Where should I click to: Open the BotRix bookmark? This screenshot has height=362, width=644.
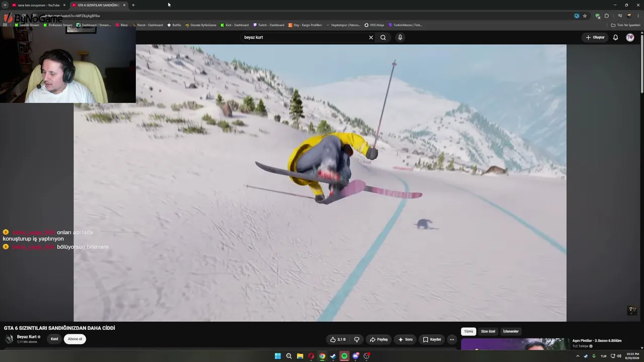(174, 25)
